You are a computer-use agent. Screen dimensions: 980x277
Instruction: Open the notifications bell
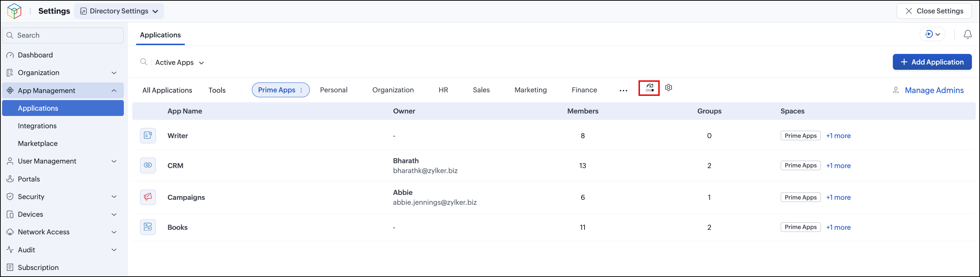click(x=967, y=35)
